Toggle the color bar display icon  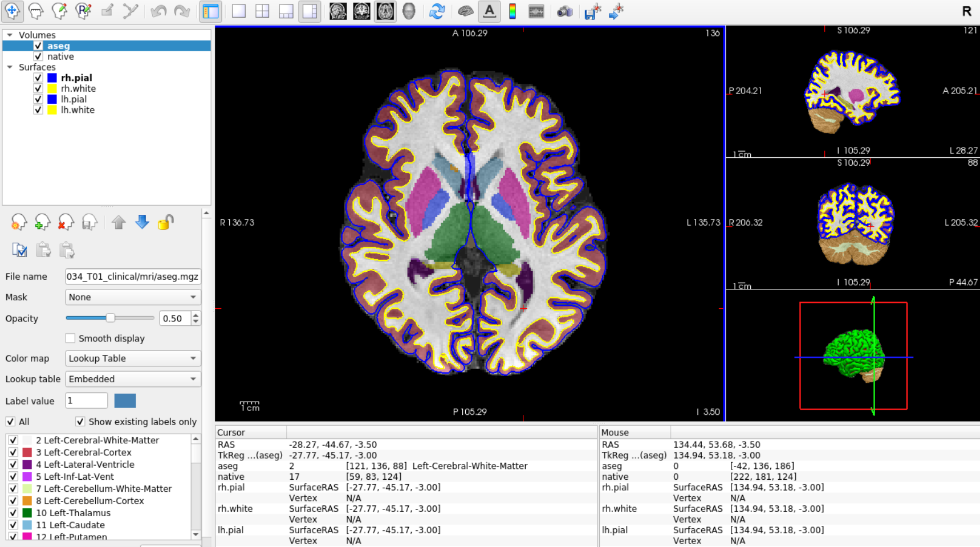(513, 11)
